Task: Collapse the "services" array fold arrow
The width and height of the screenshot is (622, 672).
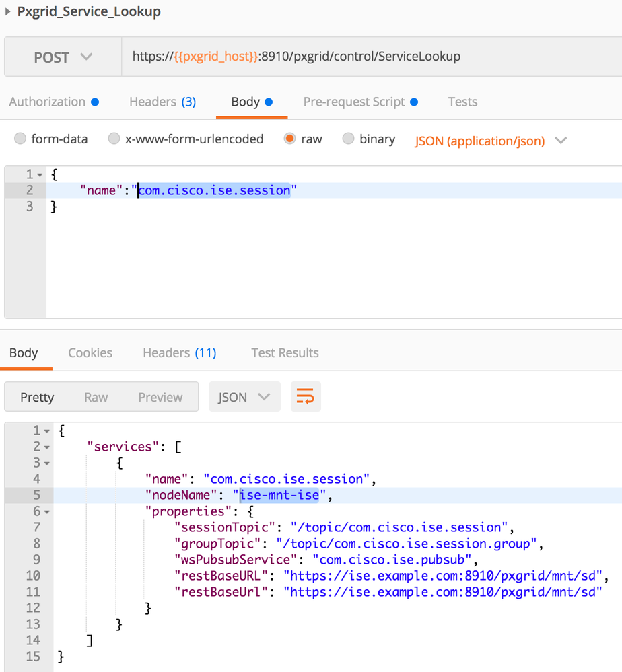Action: point(47,447)
